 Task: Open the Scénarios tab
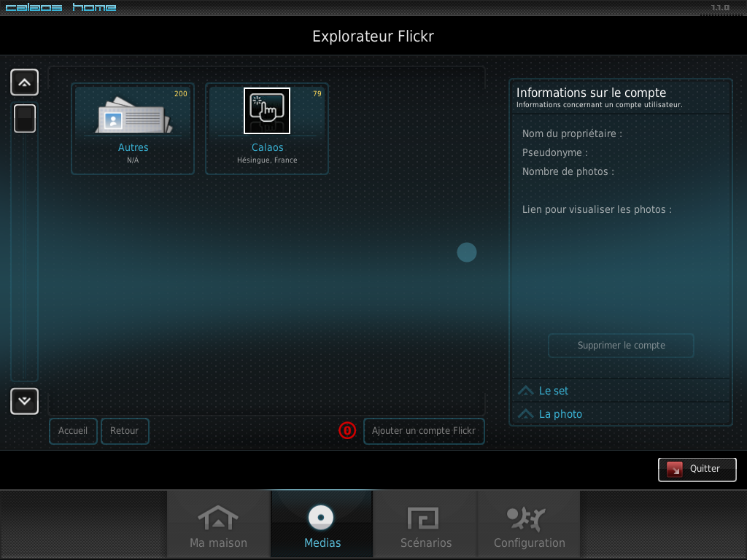425,524
